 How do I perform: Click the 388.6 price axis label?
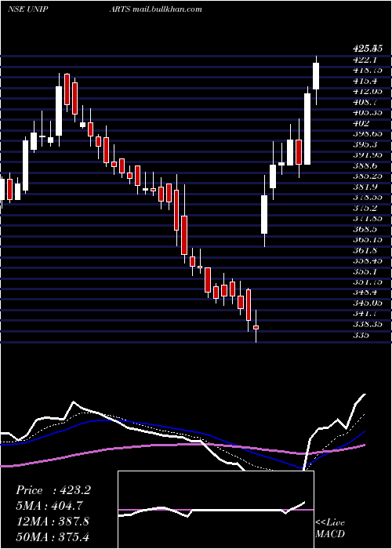(x=365, y=165)
